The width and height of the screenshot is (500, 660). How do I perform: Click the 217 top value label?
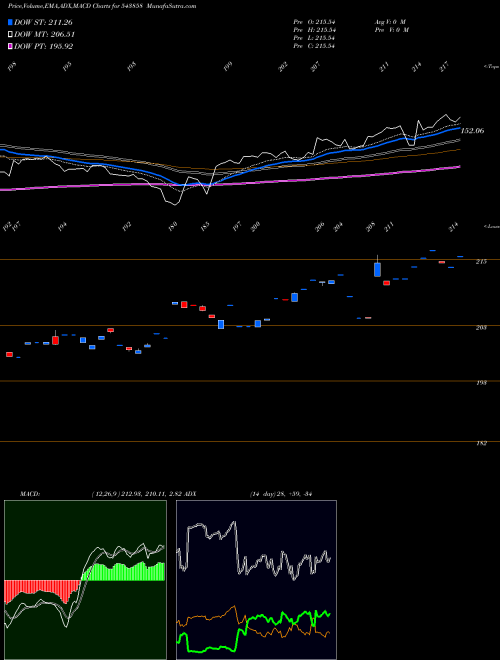[x=444, y=67]
